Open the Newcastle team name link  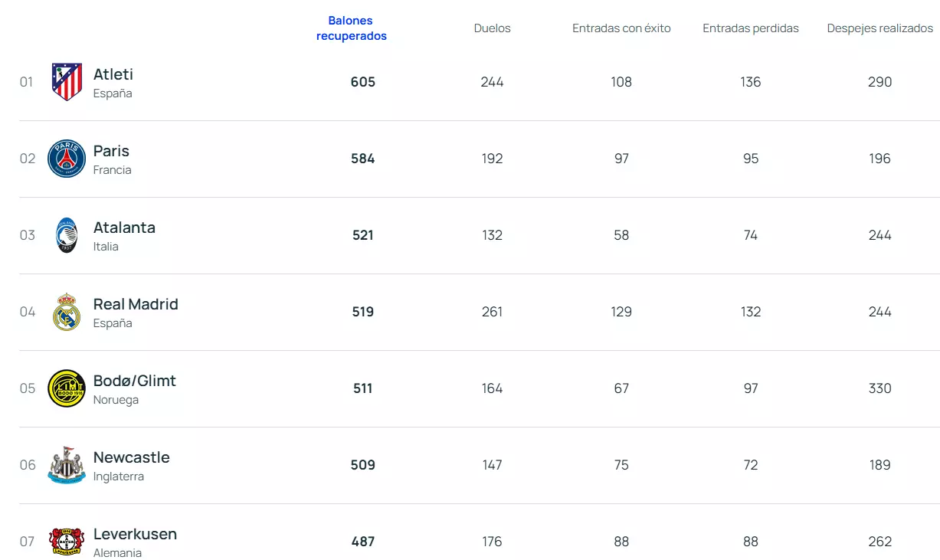tap(132, 457)
